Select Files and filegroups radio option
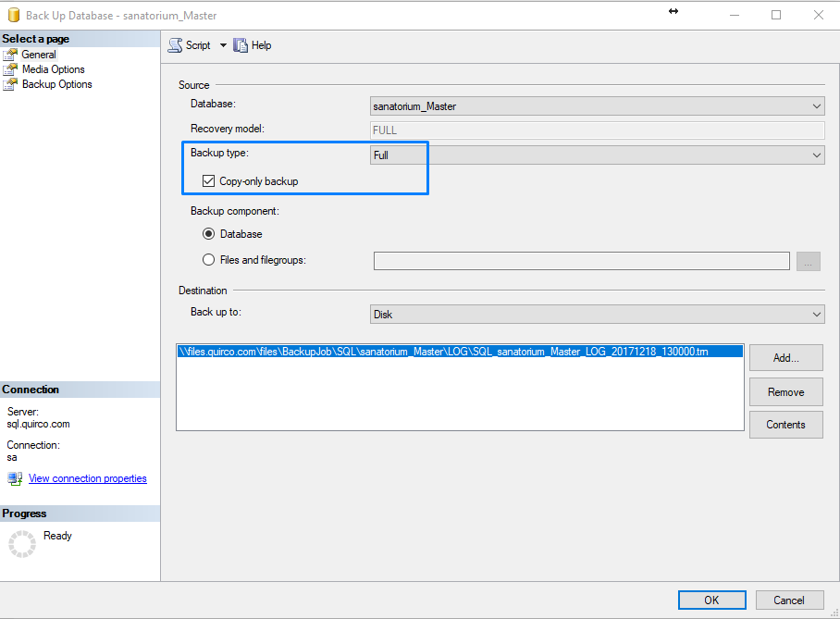 pos(209,260)
